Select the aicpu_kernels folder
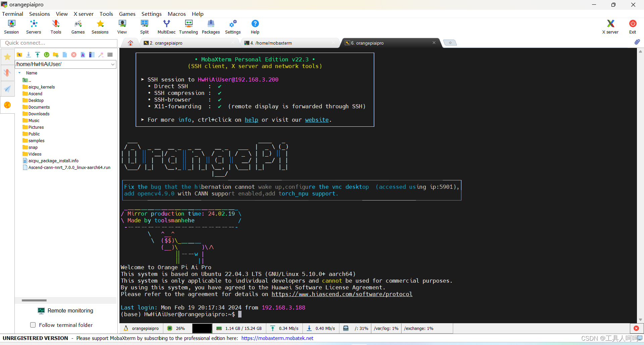This screenshot has height=345, width=644. point(39,87)
